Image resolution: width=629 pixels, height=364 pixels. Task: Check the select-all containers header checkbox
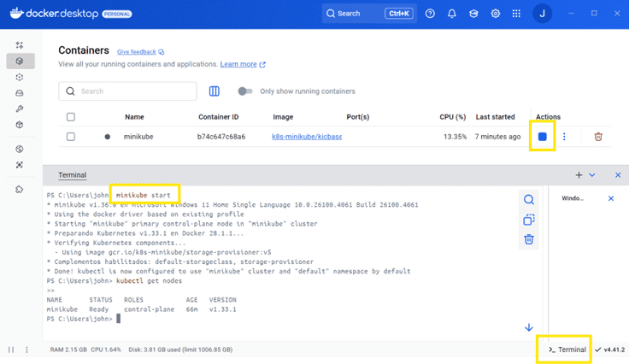pyautogui.click(x=71, y=117)
